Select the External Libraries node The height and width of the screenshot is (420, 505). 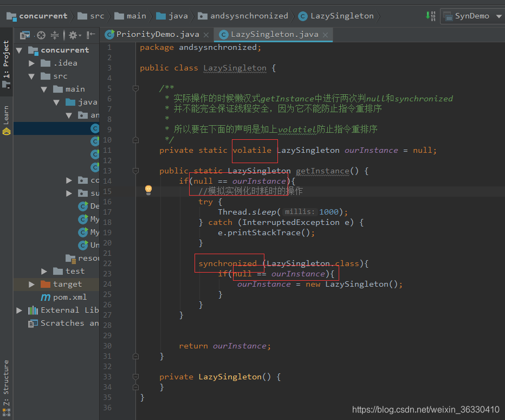(63, 310)
